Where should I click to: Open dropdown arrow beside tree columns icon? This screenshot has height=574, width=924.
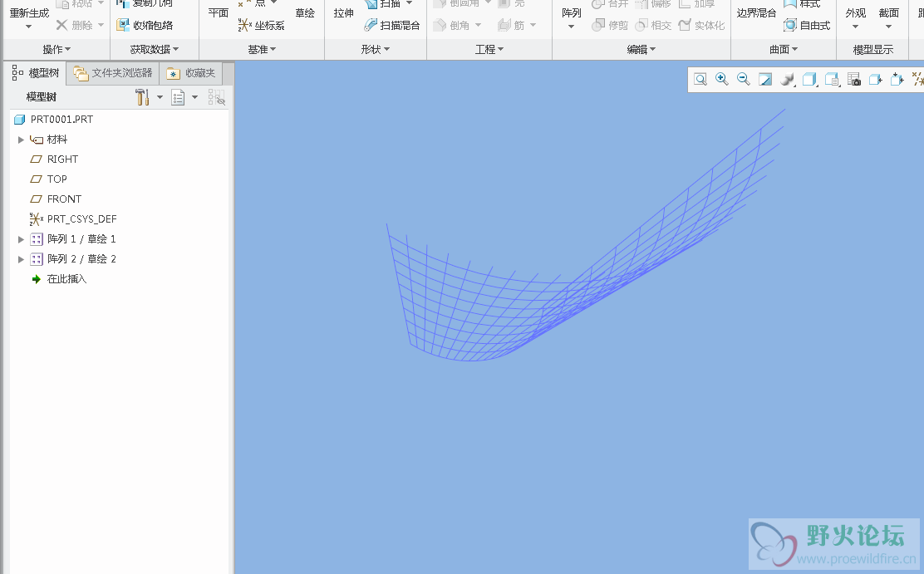click(x=195, y=98)
